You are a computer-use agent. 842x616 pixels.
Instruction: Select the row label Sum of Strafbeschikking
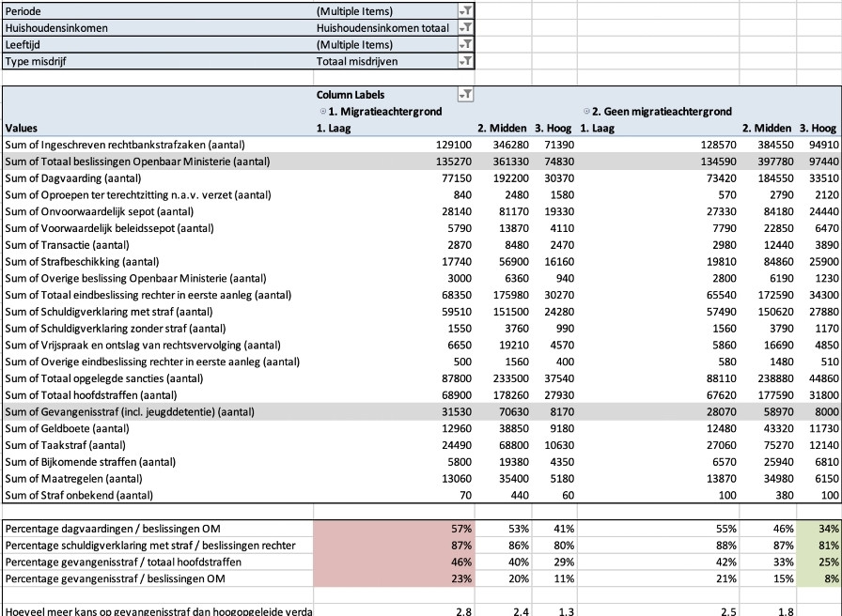tap(158, 261)
